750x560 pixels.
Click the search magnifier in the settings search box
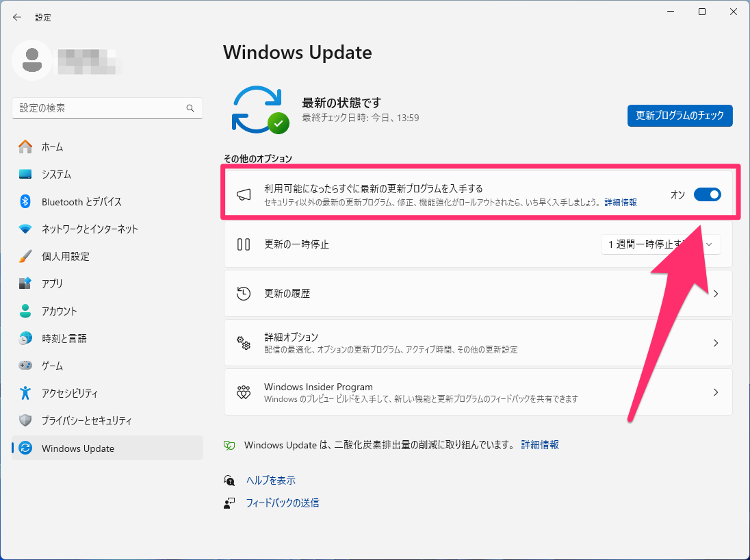pyautogui.click(x=190, y=108)
